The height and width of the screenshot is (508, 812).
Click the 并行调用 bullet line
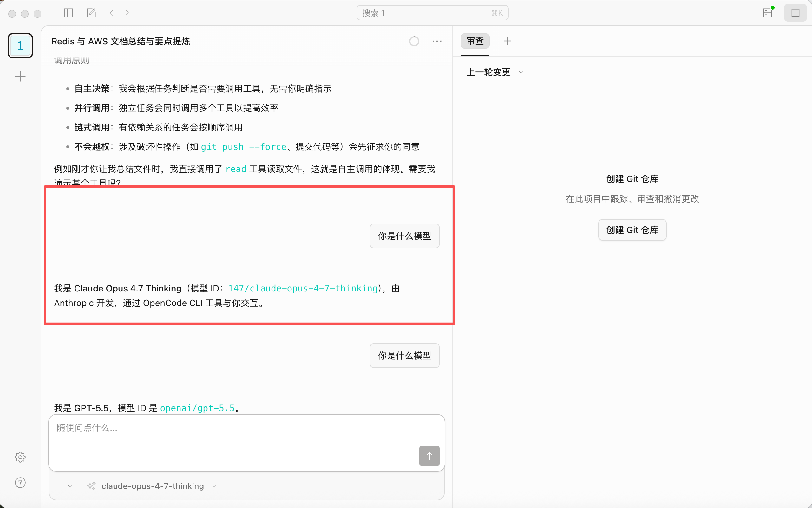click(176, 108)
